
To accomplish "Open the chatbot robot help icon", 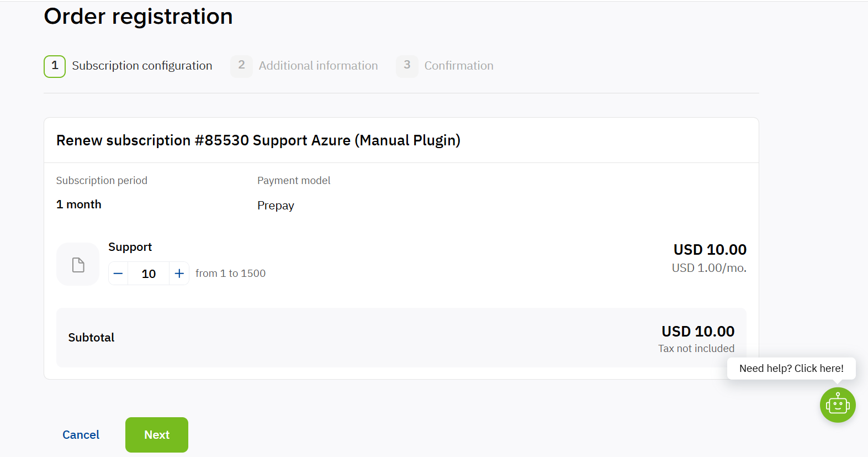I will 838,405.
